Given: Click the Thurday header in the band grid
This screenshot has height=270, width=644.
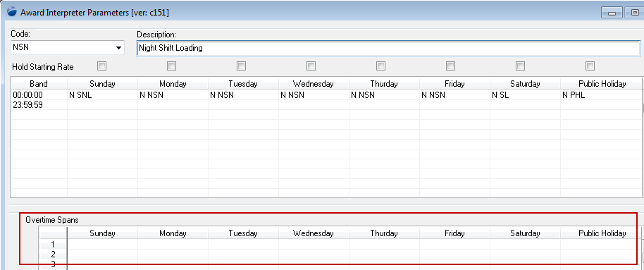Looking at the screenshot, I should click(x=384, y=83).
